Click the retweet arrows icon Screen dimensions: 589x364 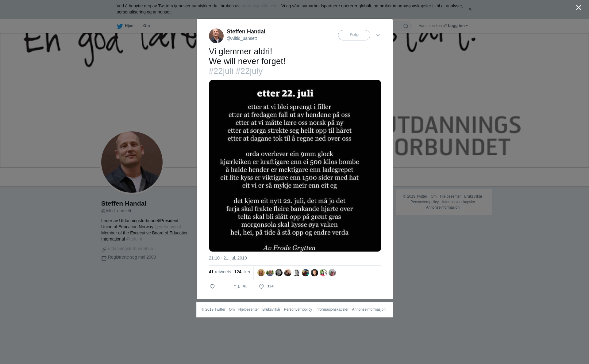point(237,286)
